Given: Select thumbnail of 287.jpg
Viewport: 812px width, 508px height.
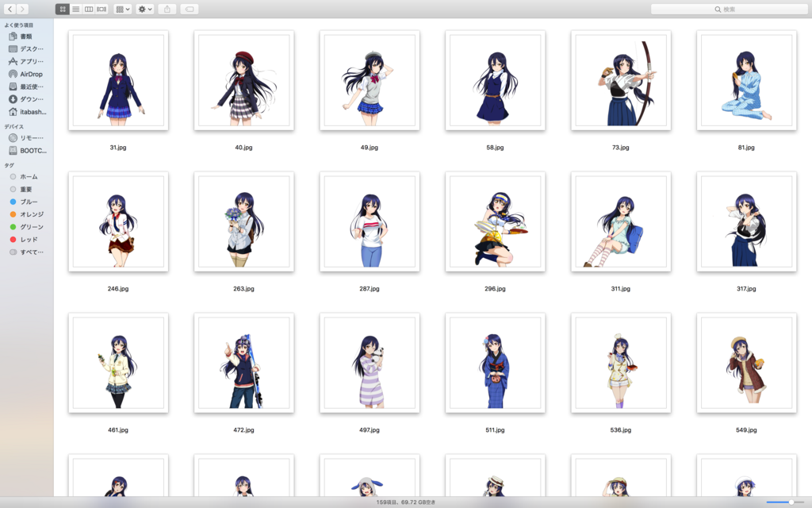Looking at the screenshot, I should point(370,222).
